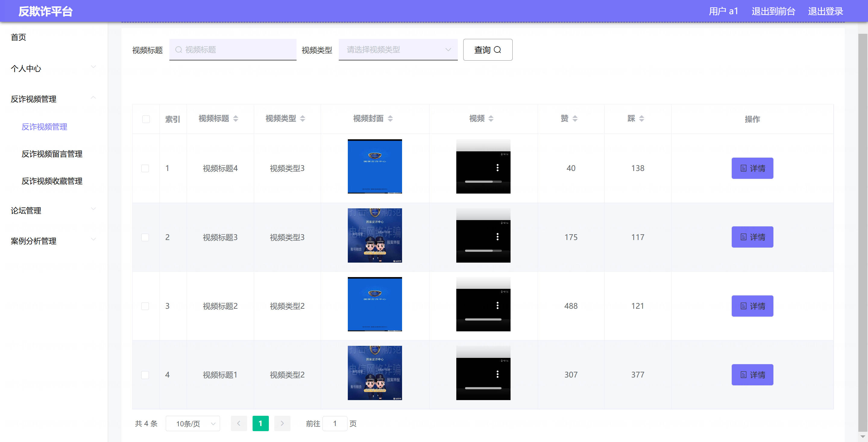Check the checkbox for row 视频标题4
868x442 pixels.
tap(145, 168)
